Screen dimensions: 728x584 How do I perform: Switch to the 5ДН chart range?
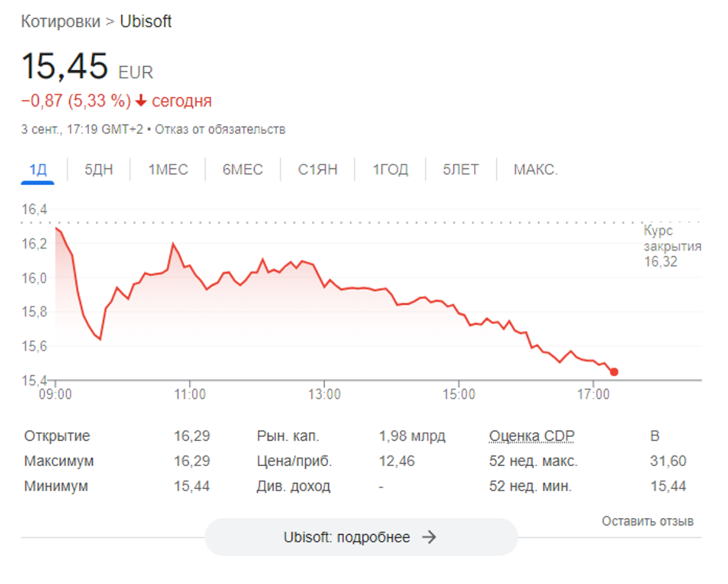tap(99, 170)
